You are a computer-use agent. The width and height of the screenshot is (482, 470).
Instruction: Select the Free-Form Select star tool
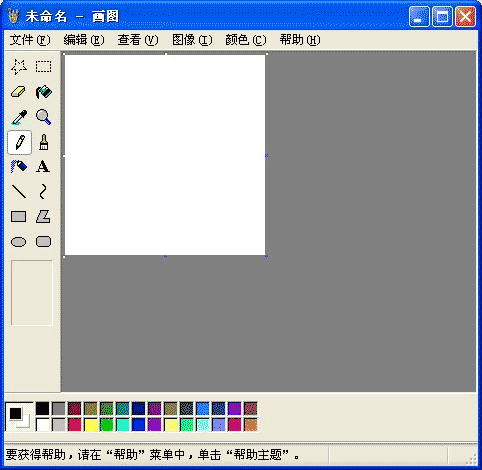19,67
